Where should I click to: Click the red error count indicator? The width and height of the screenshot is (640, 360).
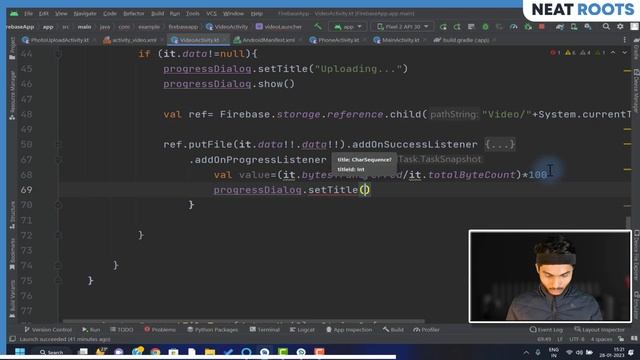(555, 53)
